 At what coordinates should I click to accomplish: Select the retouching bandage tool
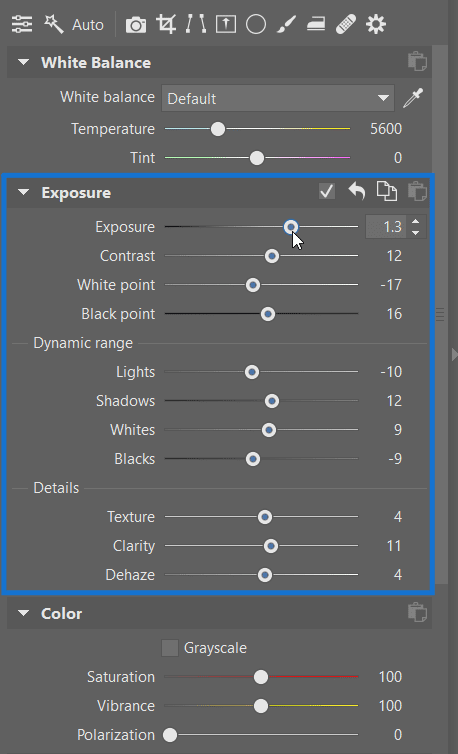point(346,24)
